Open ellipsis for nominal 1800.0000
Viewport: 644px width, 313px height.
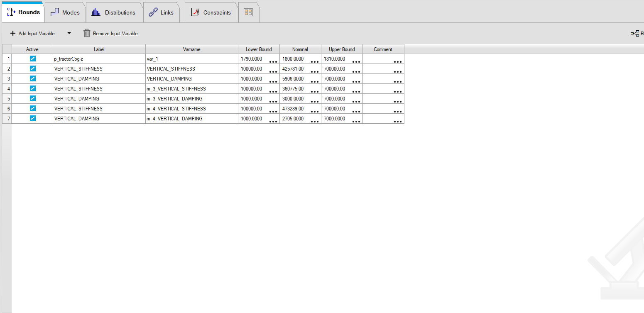[x=315, y=61]
